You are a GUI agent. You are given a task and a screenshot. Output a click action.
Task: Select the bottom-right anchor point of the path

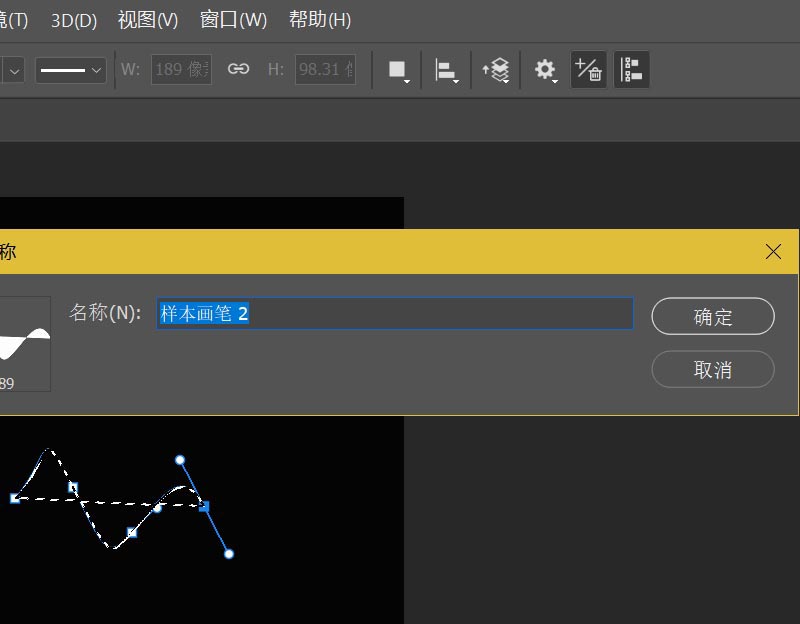tap(228, 553)
